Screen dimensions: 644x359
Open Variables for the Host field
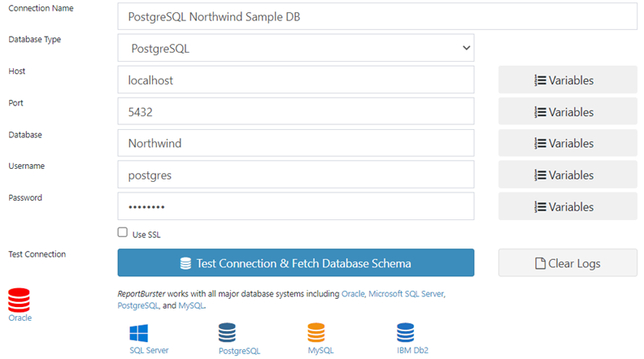567,80
